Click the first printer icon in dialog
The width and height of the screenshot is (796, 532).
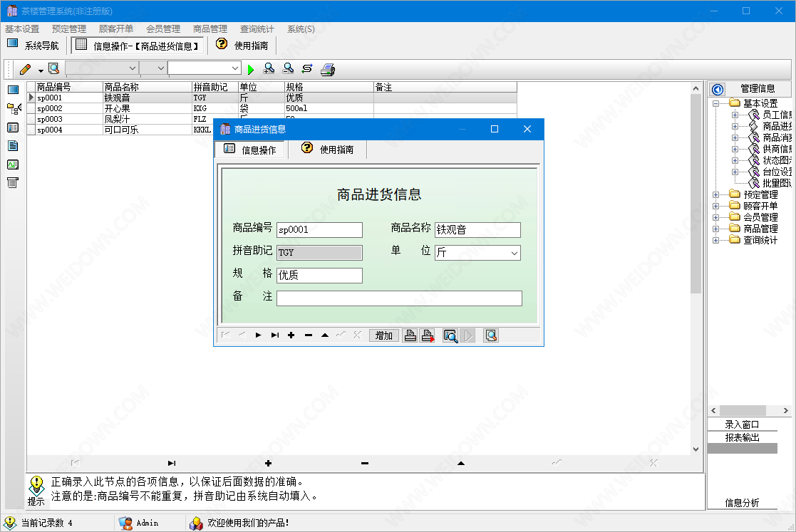coord(410,335)
